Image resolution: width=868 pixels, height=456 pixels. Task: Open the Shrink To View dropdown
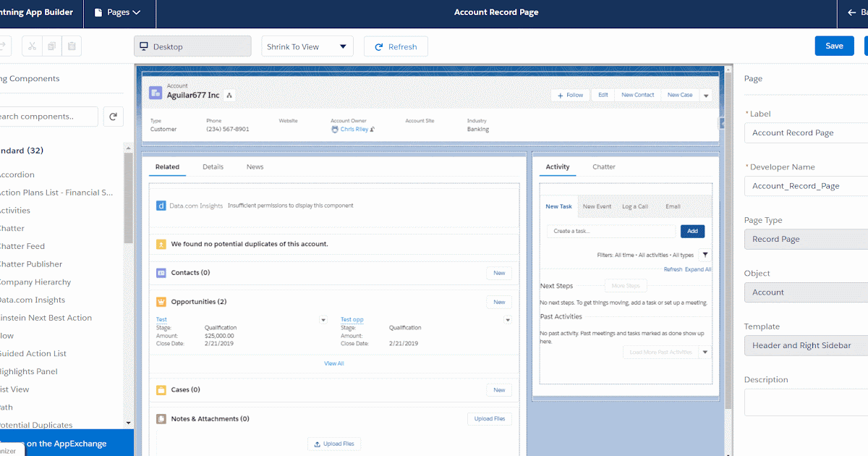click(x=307, y=46)
